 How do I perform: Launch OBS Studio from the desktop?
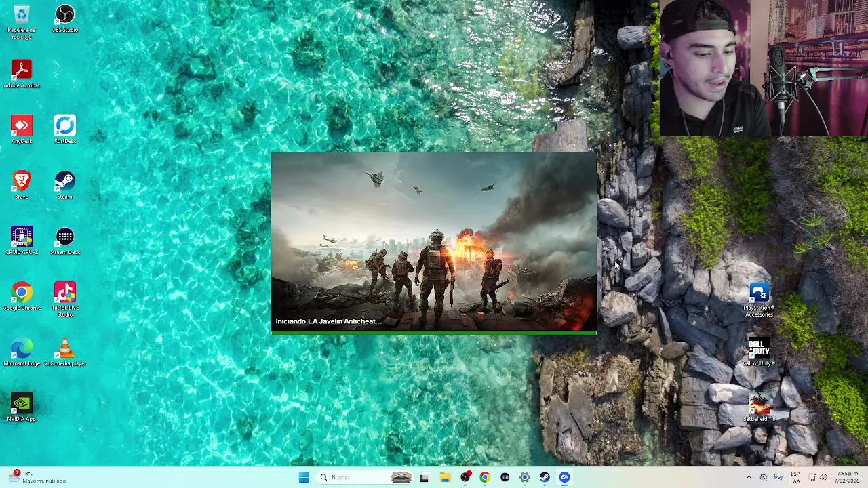coord(65,18)
